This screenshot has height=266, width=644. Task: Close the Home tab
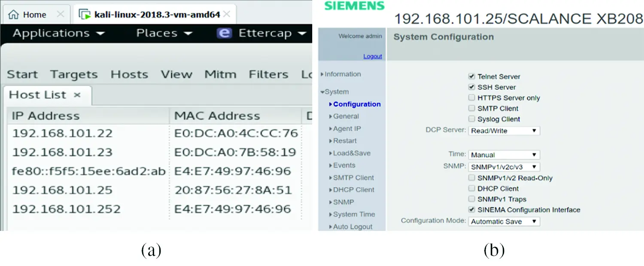point(60,14)
